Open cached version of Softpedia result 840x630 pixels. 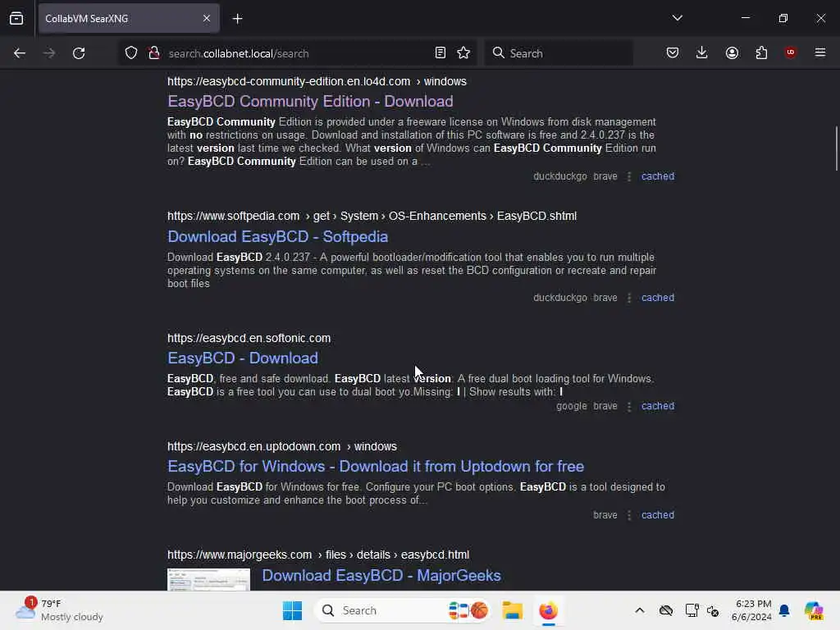(x=658, y=297)
